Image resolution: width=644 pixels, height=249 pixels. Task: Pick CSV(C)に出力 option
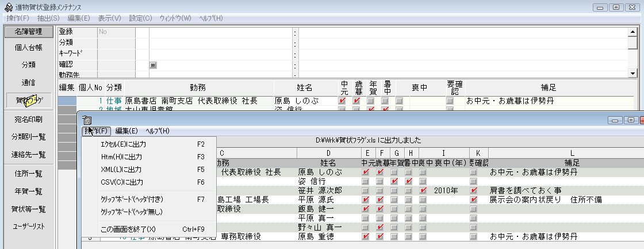[121, 182]
